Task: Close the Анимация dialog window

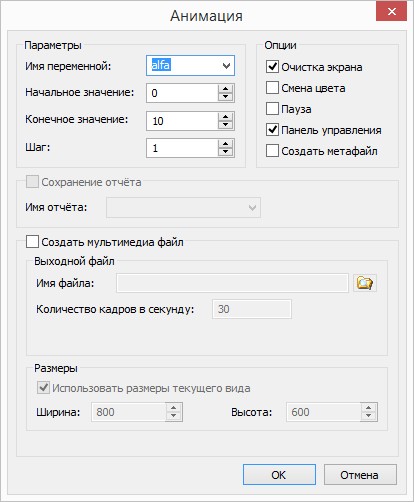Action: [391, 12]
